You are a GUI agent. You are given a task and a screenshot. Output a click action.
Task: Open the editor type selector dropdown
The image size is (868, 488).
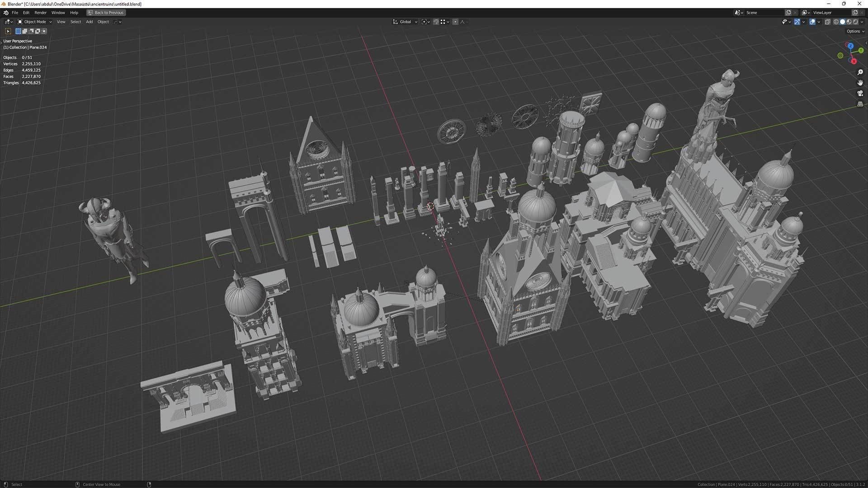coord(9,22)
